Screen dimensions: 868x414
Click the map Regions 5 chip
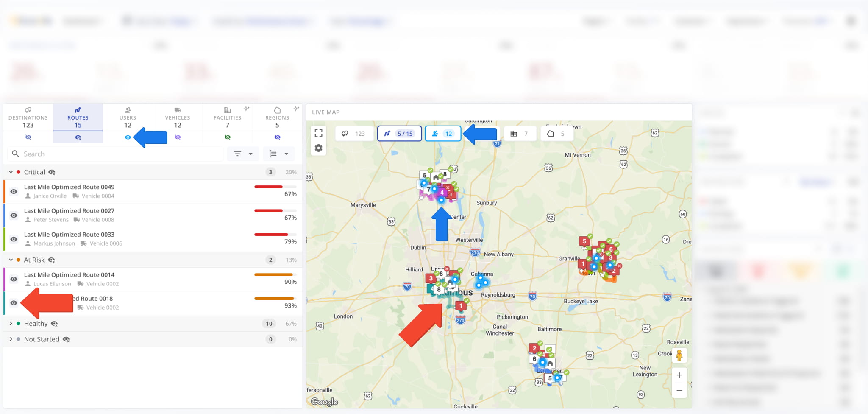pos(557,134)
